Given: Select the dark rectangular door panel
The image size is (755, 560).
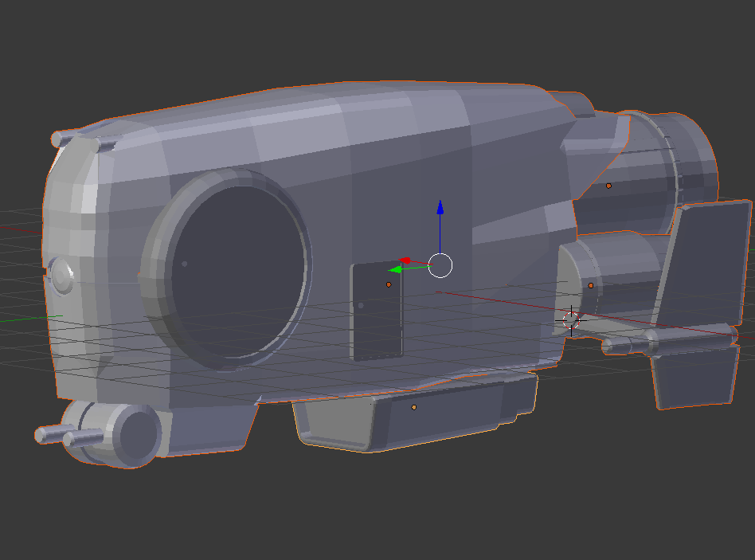Looking at the screenshot, I should 377,311.
